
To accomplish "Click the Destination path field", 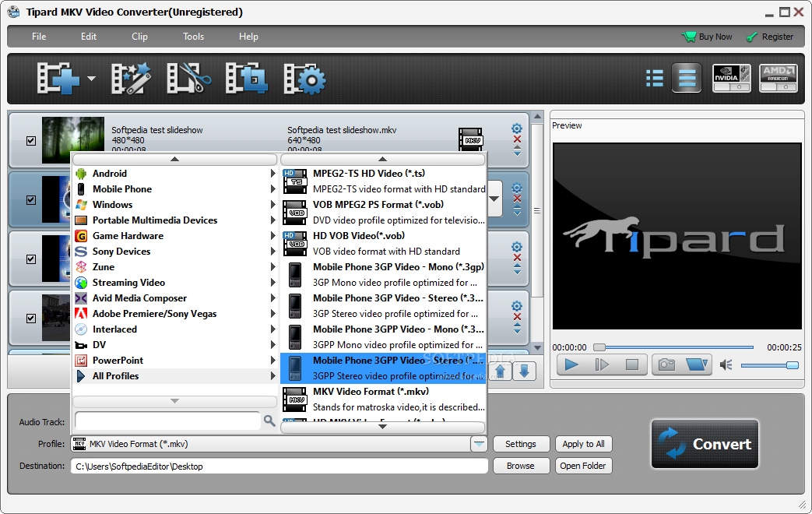I will tap(279, 466).
